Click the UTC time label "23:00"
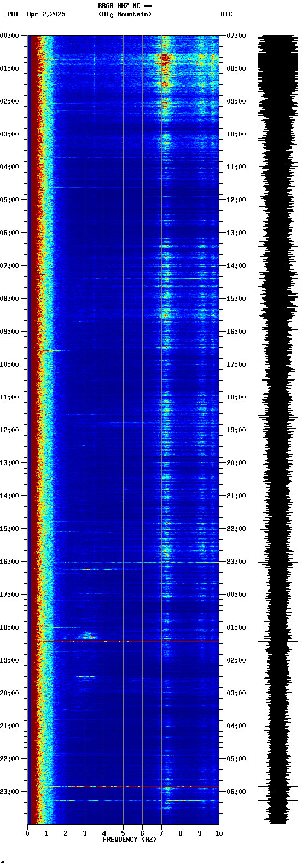Image resolution: width=302 pixels, height=868 pixels. (x=236, y=562)
